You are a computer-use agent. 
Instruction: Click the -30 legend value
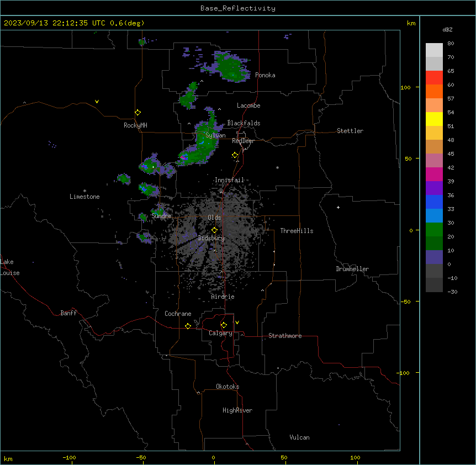(452, 292)
